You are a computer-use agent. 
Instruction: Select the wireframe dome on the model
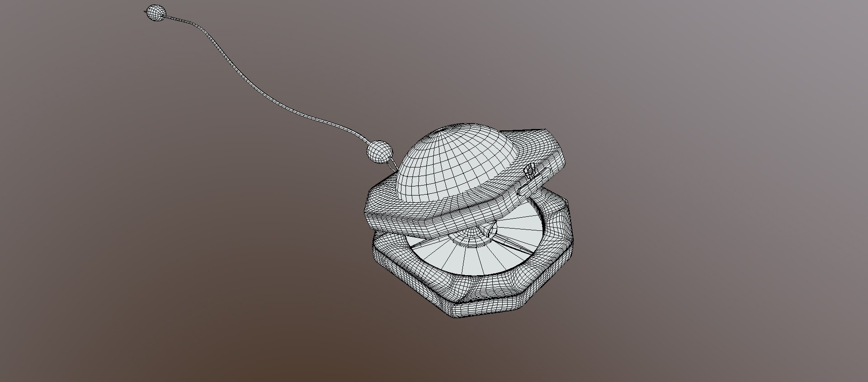click(456, 162)
